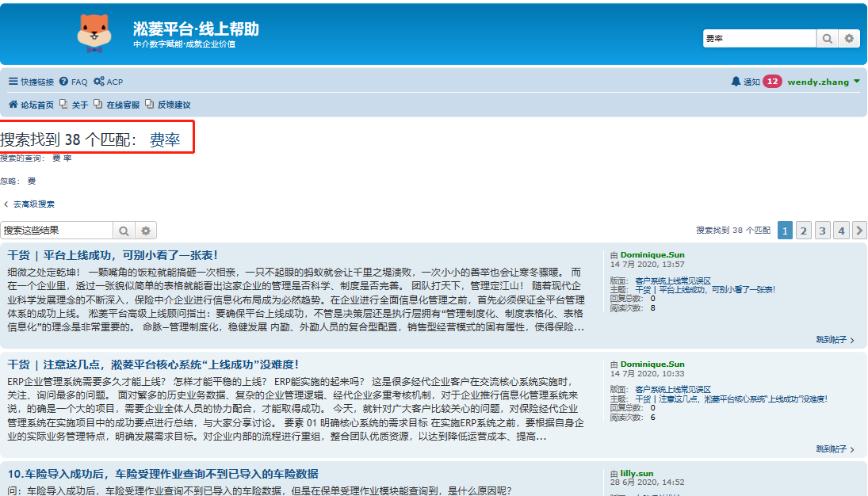
Task: Click the red 12 notification badge
Action: [x=772, y=82]
